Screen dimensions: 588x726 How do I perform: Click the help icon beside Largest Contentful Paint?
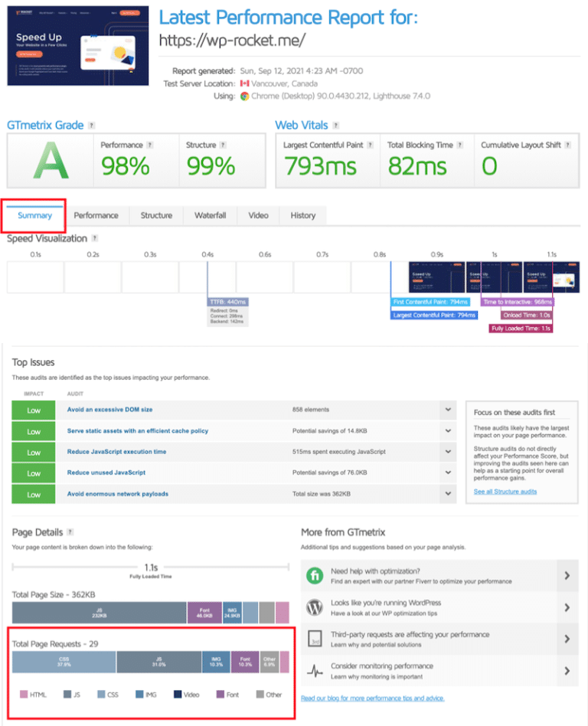click(371, 145)
